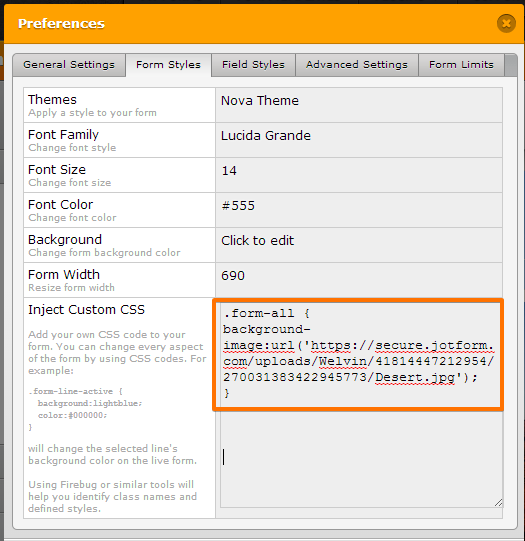Edit the Lucida Grande font family
This screenshot has height=541, width=525.
[x=359, y=140]
